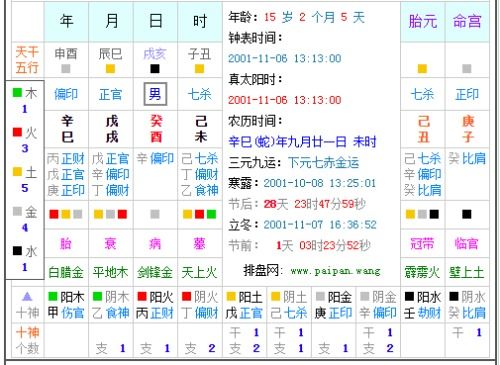
Task: Click the yellow swatch under 子丑
Action: click(199, 69)
